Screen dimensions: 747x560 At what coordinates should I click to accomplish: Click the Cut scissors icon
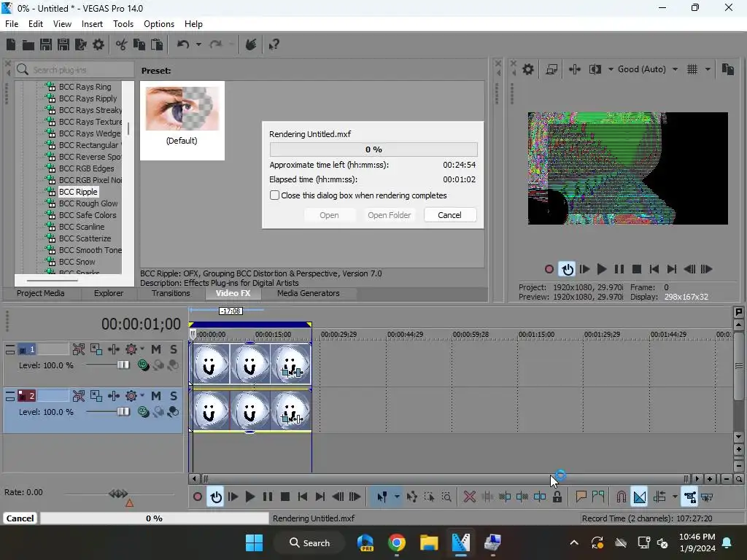click(x=122, y=44)
